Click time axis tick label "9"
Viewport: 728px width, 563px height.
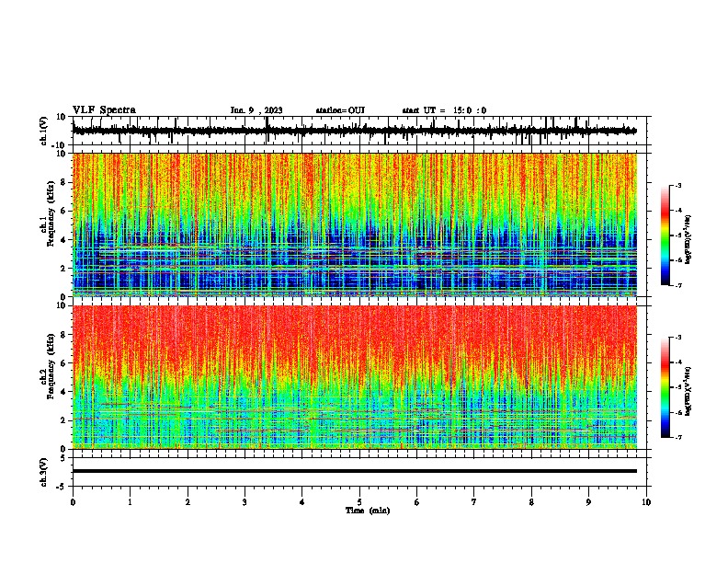pyautogui.click(x=588, y=502)
